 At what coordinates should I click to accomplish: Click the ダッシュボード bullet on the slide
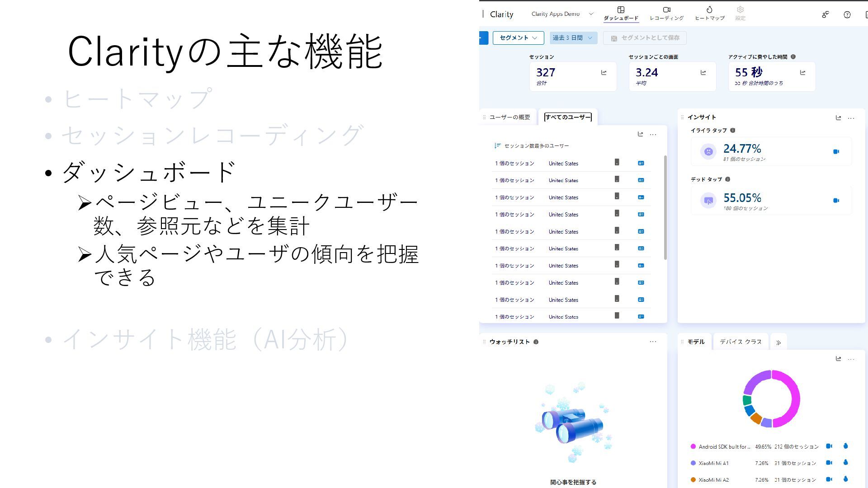tap(149, 172)
